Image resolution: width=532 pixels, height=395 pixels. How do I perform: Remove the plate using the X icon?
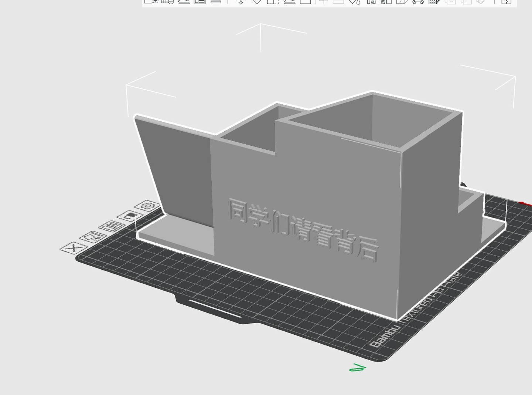pyautogui.click(x=74, y=248)
